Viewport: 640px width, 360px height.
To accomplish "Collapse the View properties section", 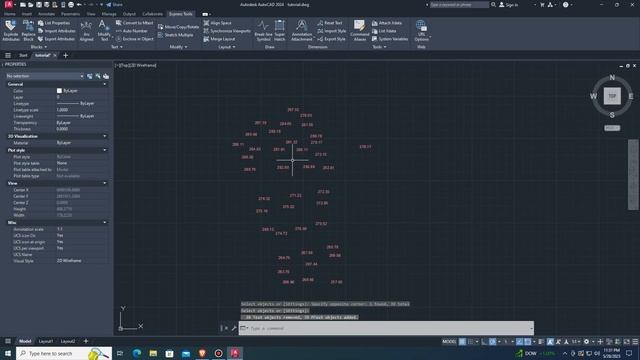I will point(105,183).
